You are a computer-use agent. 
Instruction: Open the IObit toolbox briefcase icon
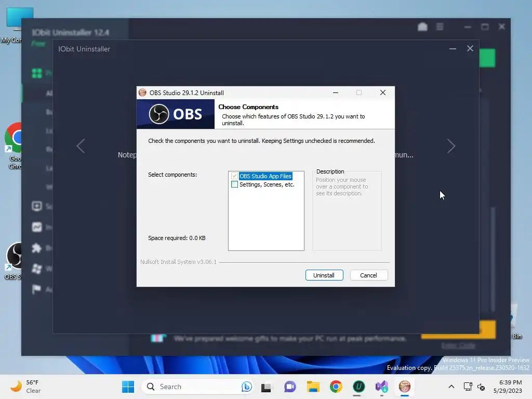[x=422, y=26]
